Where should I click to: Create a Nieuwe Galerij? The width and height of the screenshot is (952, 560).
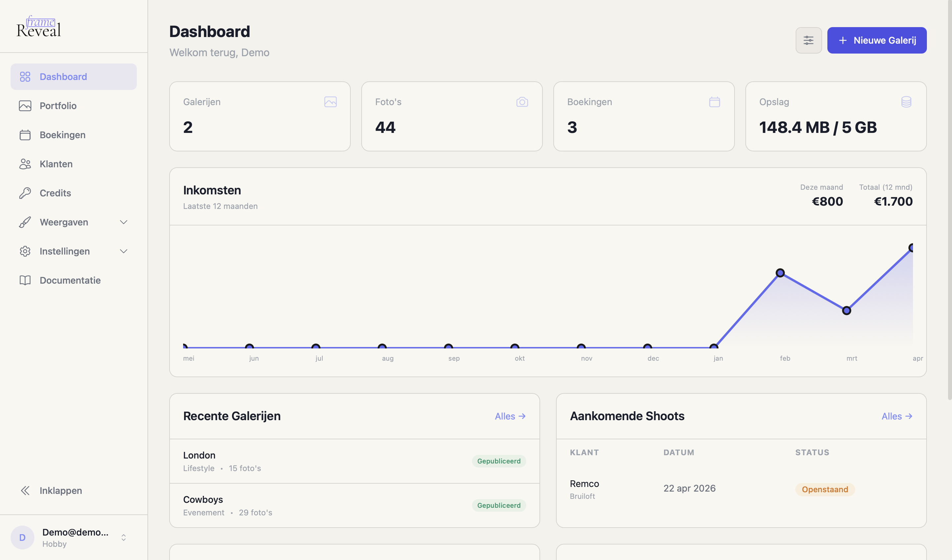(876, 40)
